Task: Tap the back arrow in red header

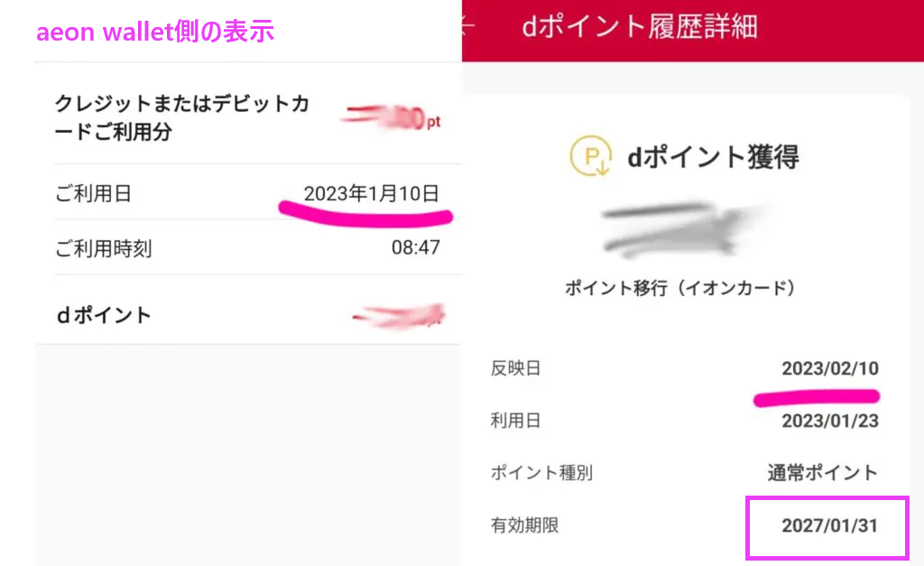Action: pos(468,26)
